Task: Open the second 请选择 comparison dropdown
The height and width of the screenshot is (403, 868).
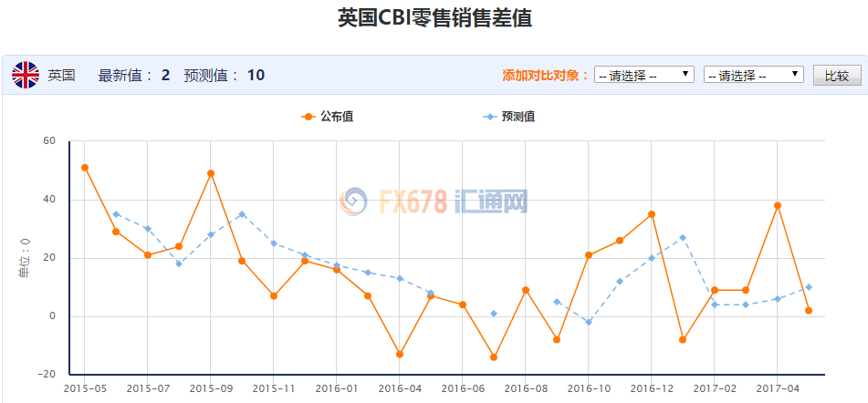Action: (754, 75)
